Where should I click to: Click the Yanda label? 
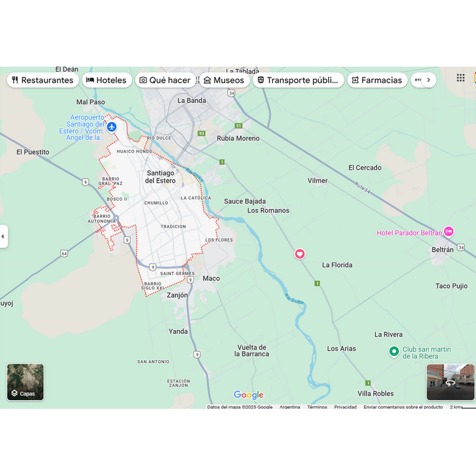(x=178, y=331)
